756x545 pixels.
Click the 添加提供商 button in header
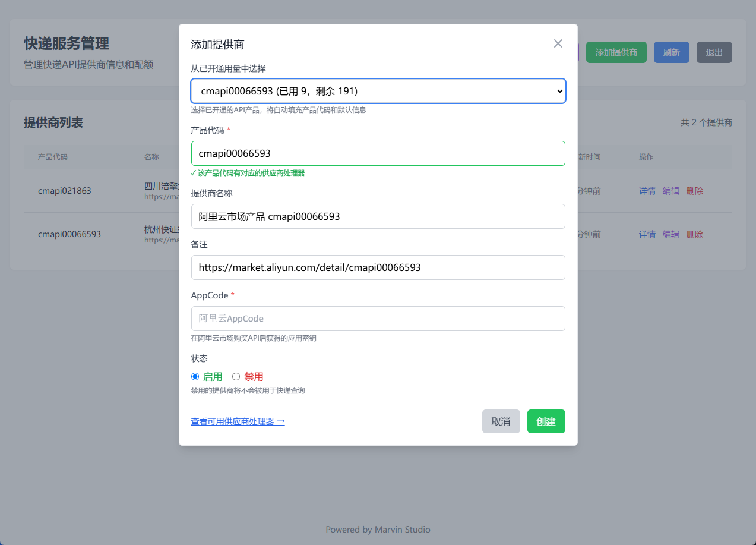[616, 52]
